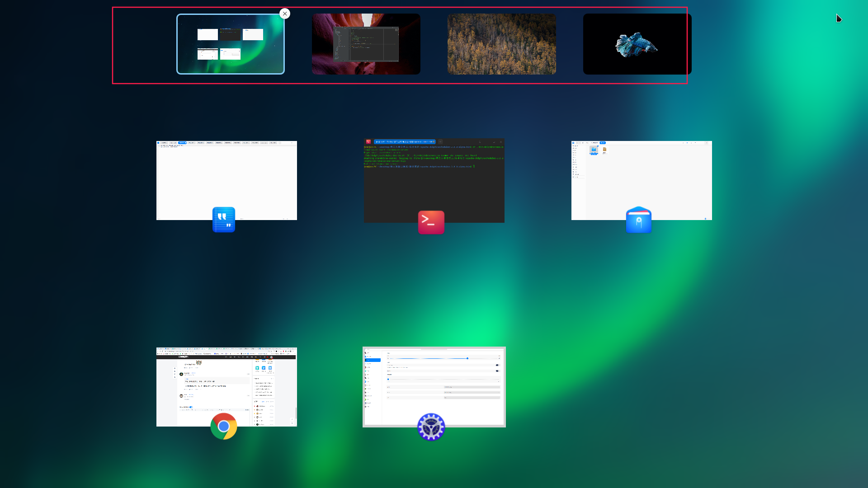Open the Chrome browser window preview
This screenshot has width=868, height=488.
(226, 384)
